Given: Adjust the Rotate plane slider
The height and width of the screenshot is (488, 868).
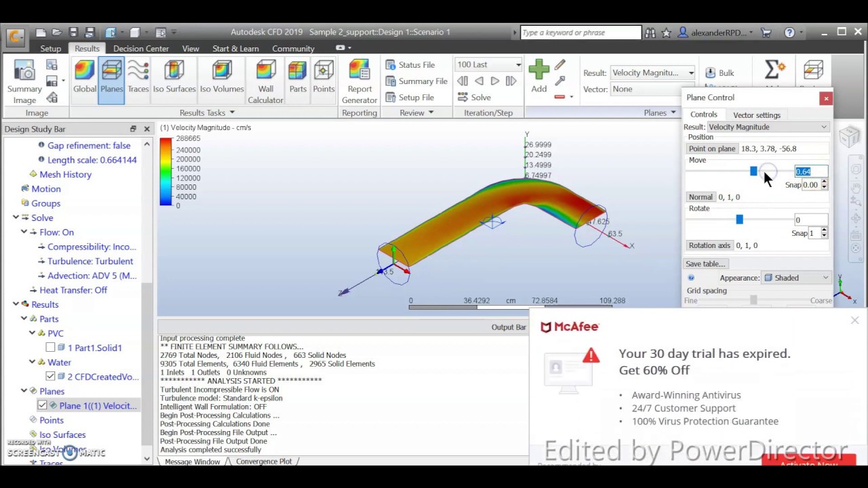Looking at the screenshot, I should (x=739, y=220).
